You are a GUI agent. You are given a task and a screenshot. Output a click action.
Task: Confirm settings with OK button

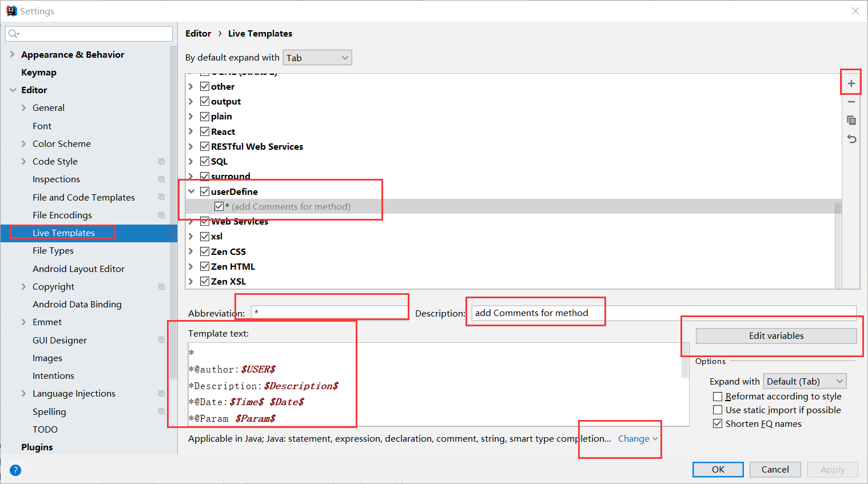click(718, 470)
